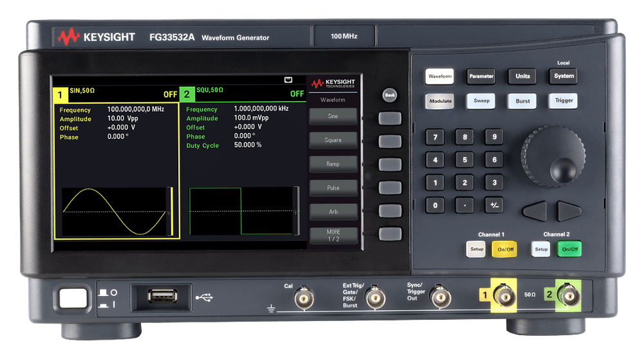Tap numeric key 3
The width and height of the screenshot is (644, 359).
[x=494, y=183]
